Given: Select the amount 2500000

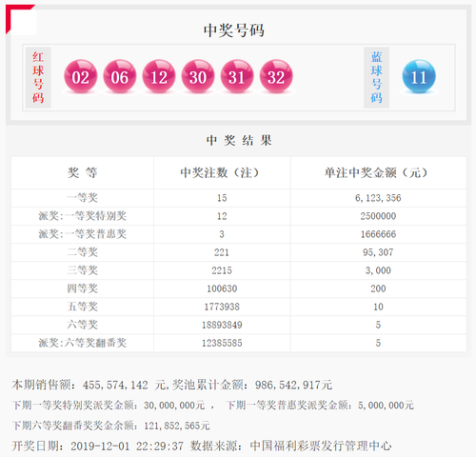Looking at the screenshot, I should click(378, 216).
